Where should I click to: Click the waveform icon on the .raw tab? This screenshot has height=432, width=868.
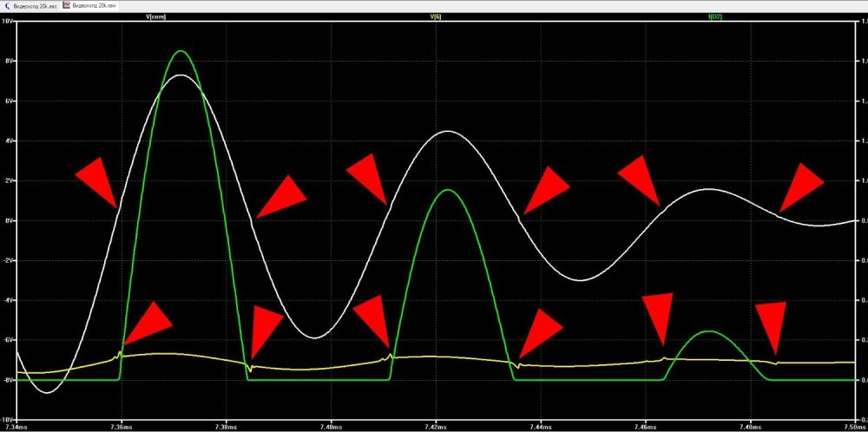pos(66,4)
